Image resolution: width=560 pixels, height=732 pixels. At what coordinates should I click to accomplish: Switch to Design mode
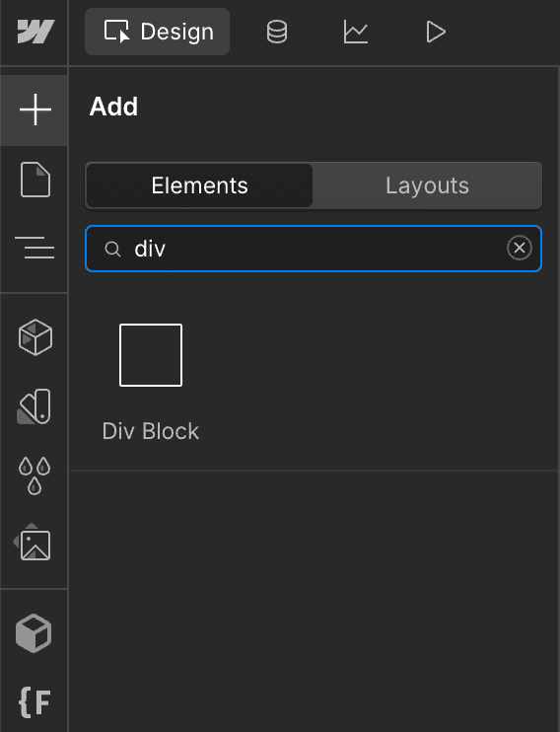(x=158, y=32)
